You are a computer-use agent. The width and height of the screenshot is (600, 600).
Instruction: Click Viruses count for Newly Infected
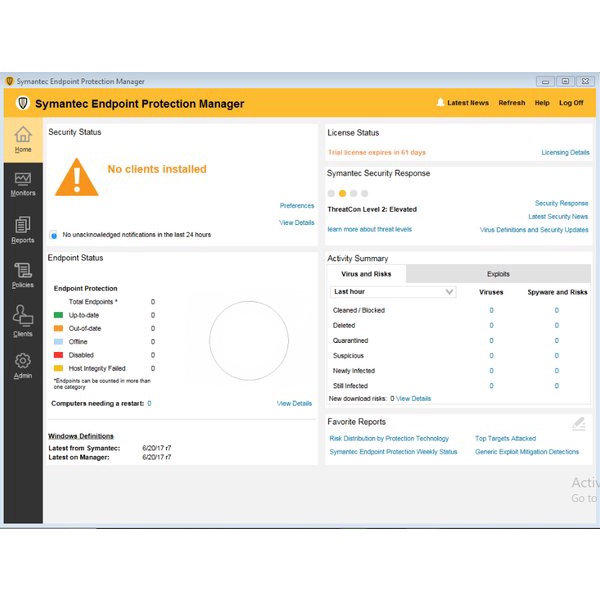point(491,370)
